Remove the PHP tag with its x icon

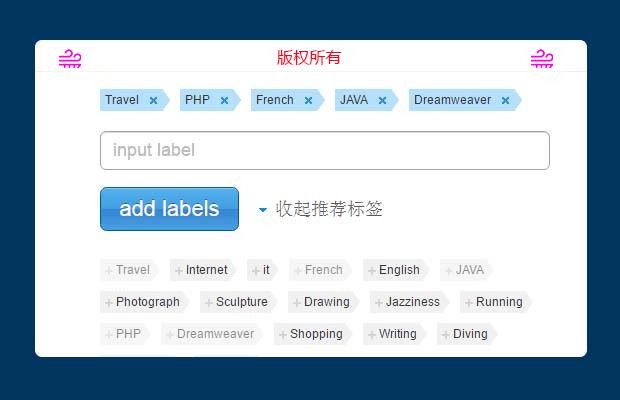coord(224,100)
